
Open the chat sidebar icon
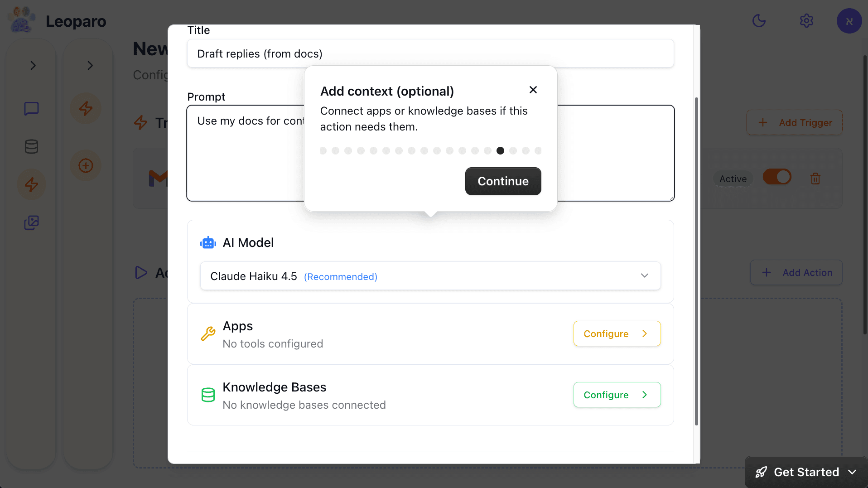pyautogui.click(x=31, y=109)
